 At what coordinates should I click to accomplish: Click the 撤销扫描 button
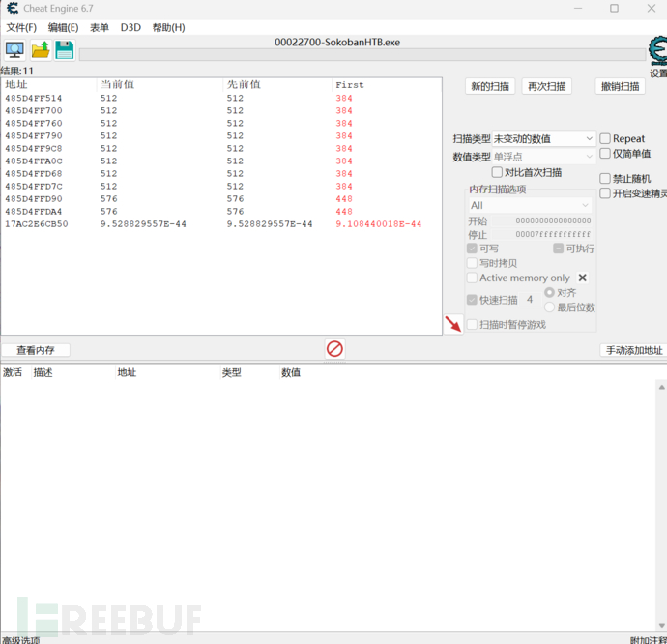click(621, 86)
